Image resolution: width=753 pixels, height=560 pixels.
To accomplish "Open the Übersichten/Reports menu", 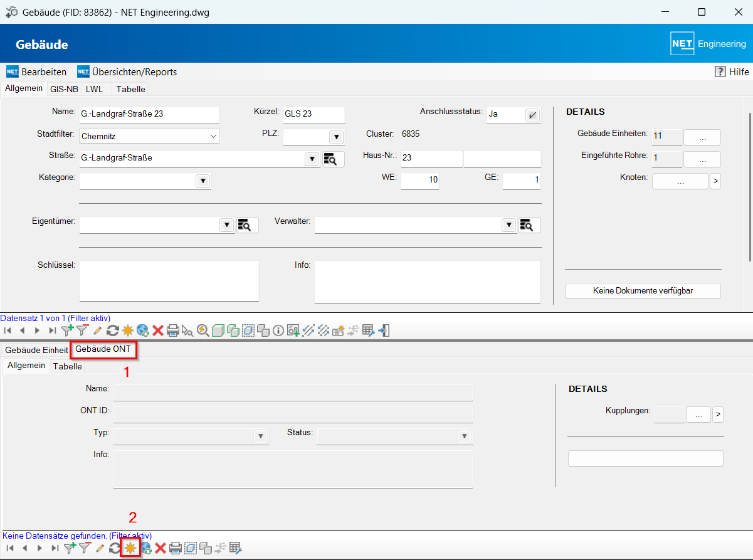I will 127,71.
